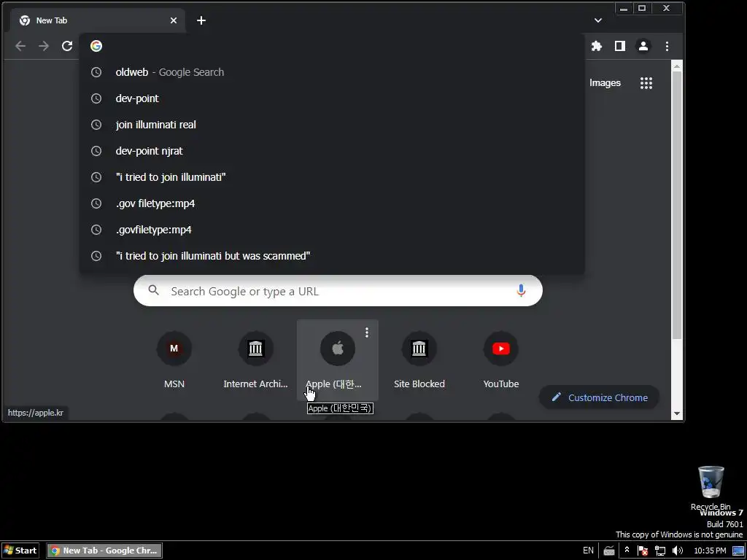Image resolution: width=747 pixels, height=560 pixels.
Task: Click the taskbar volume speaker icon
Action: click(677, 551)
